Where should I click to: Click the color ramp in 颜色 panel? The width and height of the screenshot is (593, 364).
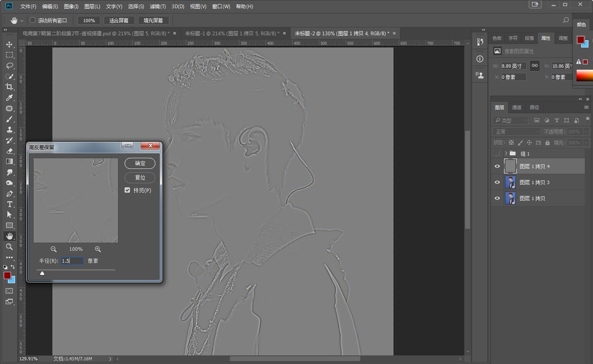(584, 75)
